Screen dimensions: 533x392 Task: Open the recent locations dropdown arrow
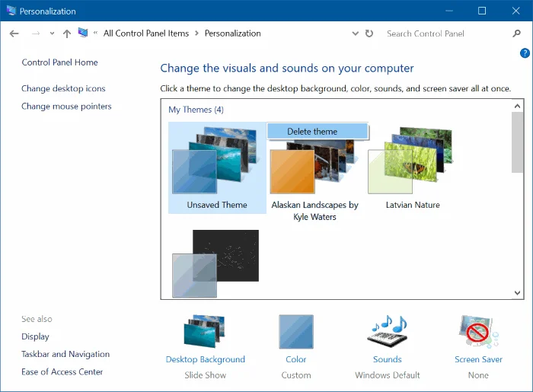[52, 33]
